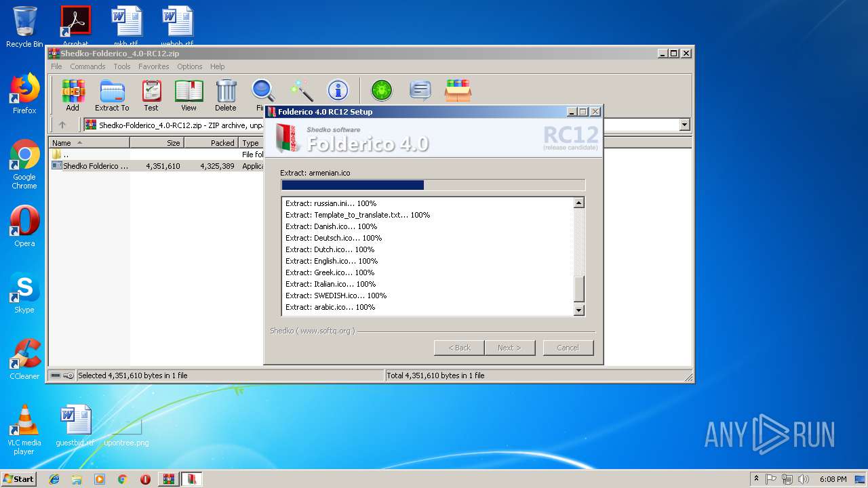Click the 6:08 PM taskbar clock

[x=833, y=479]
